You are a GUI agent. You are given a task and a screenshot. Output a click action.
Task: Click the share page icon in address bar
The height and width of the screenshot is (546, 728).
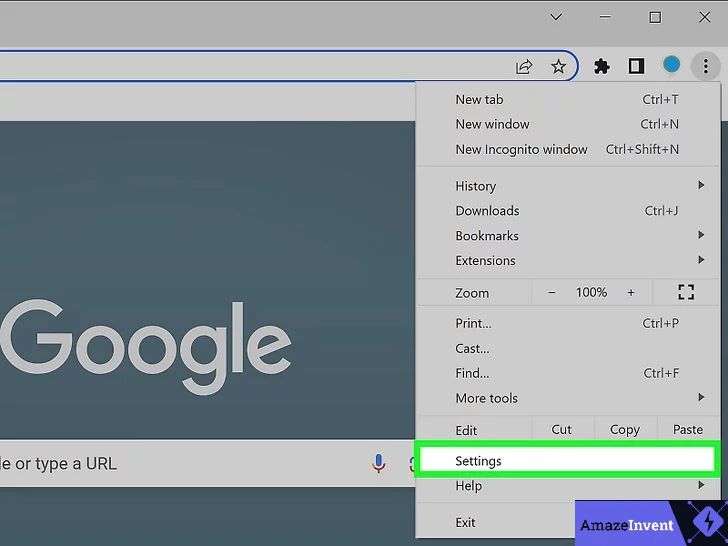tap(524, 67)
